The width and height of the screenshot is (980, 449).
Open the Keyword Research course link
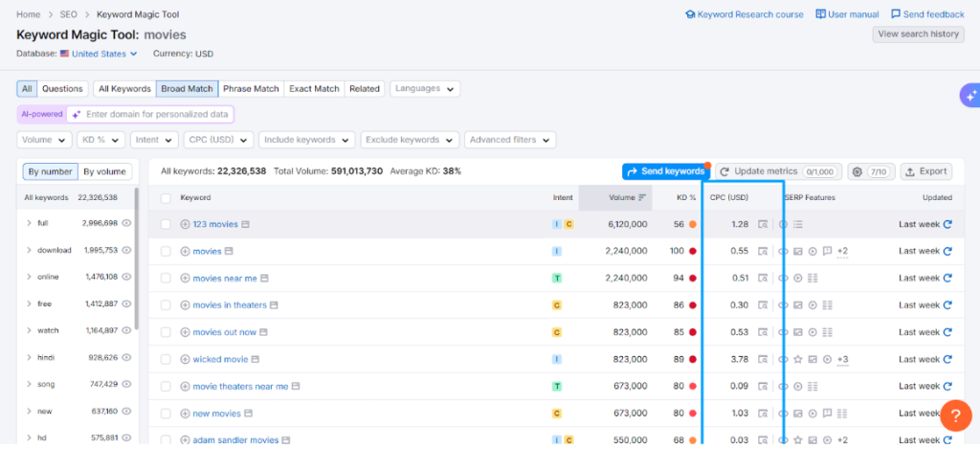[x=745, y=14]
